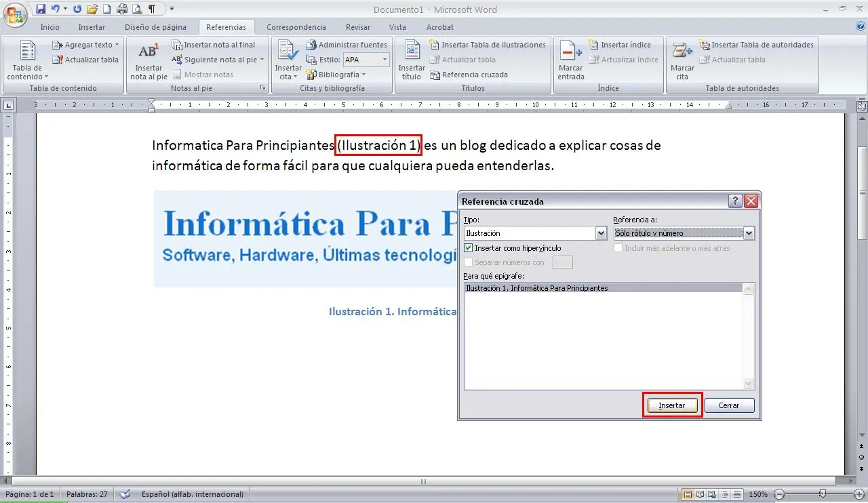Undo the last action

click(x=56, y=9)
